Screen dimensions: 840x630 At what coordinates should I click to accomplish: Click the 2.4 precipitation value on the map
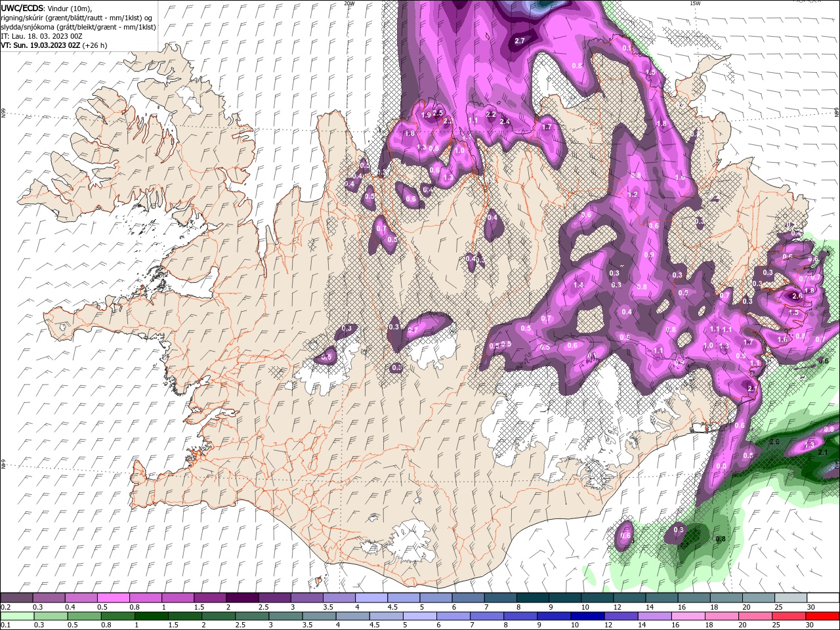[x=505, y=121]
